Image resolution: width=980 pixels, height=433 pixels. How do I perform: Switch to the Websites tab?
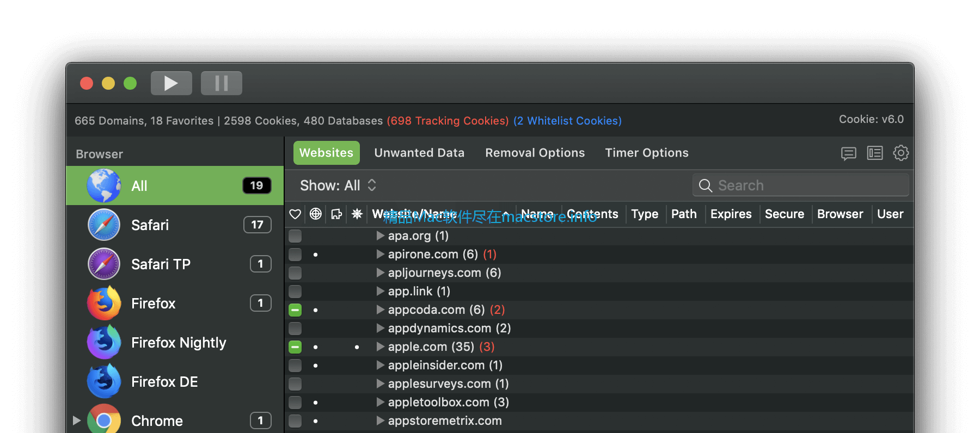click(327, 153)
